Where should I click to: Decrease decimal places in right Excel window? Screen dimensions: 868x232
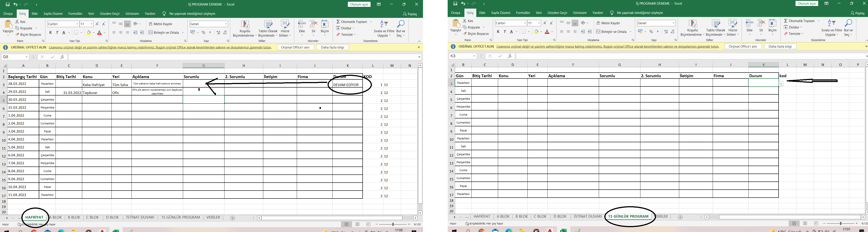(x=673, y=32)
